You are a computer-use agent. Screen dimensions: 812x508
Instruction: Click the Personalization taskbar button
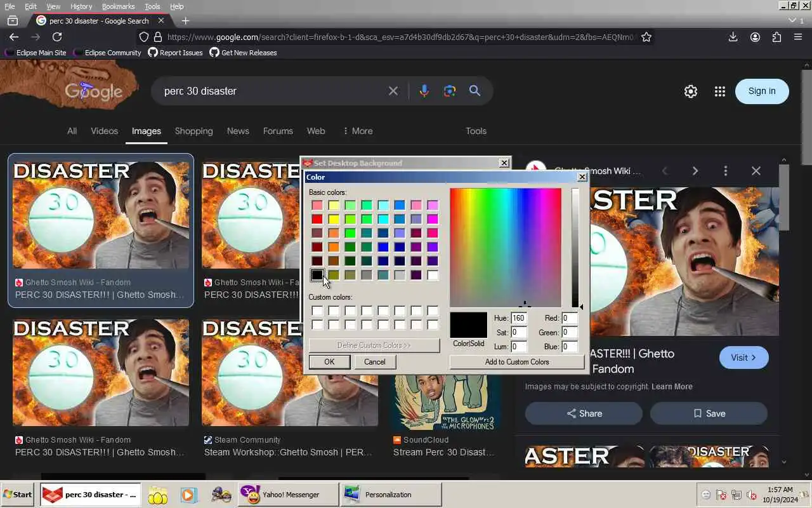391,495
